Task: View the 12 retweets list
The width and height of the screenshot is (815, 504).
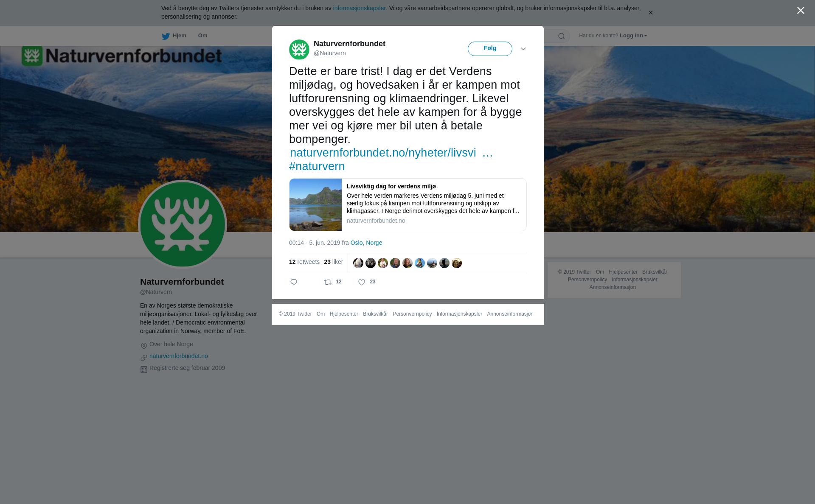Action: click(304, 262)
